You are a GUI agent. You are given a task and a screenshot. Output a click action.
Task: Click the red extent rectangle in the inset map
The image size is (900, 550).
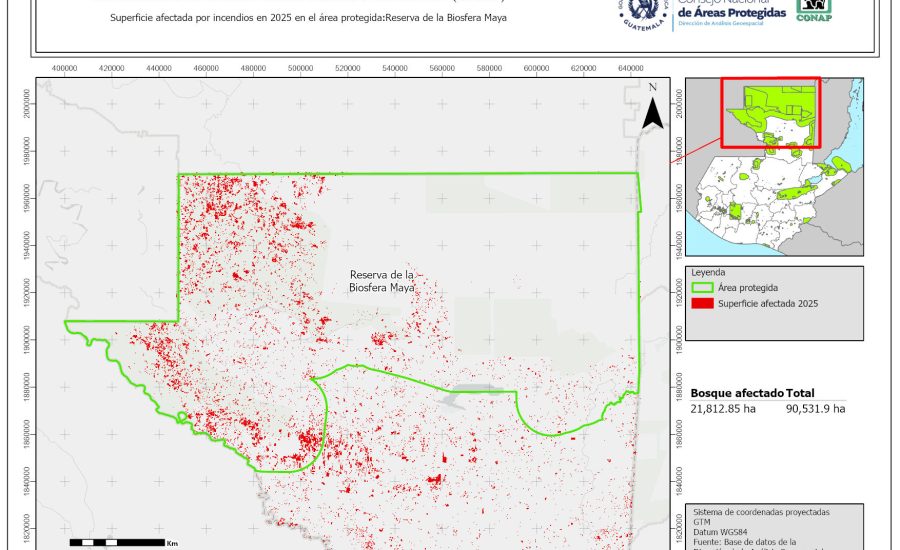770,113
